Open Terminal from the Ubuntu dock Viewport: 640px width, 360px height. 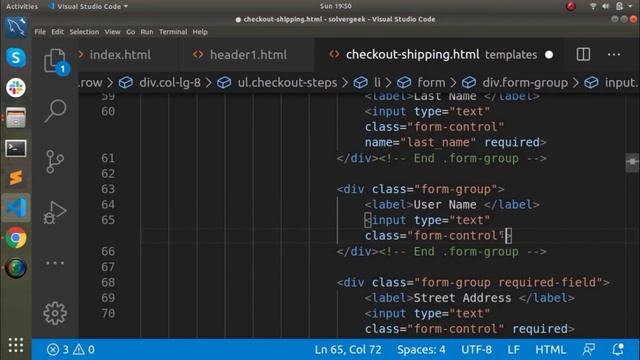(16, 148)
